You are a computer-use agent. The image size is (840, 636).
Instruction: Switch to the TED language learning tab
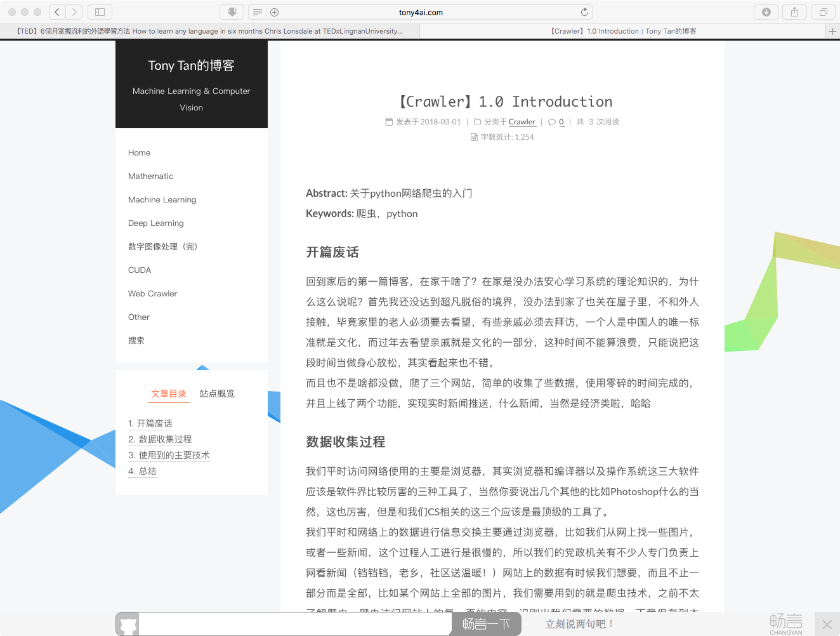pos(209,31)
